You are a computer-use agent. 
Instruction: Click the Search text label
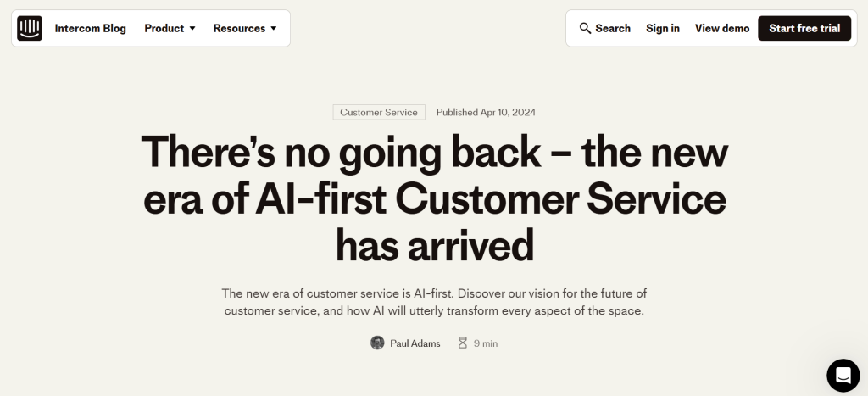pos(613,28)
